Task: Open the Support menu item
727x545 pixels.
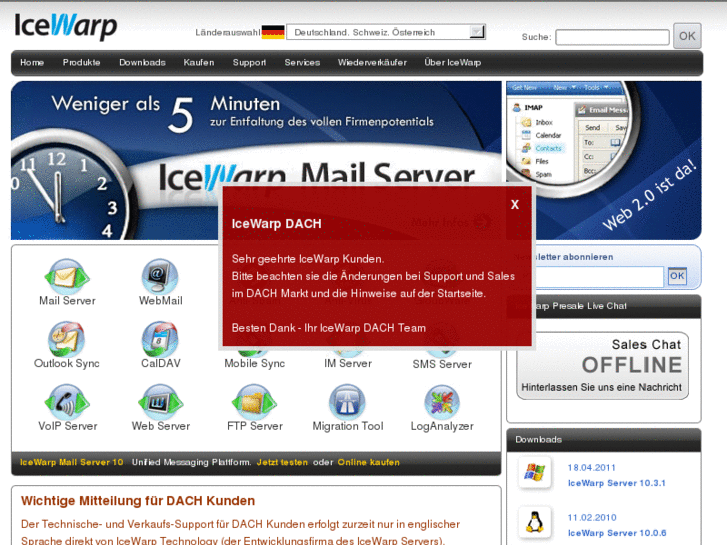Action: 249,63
